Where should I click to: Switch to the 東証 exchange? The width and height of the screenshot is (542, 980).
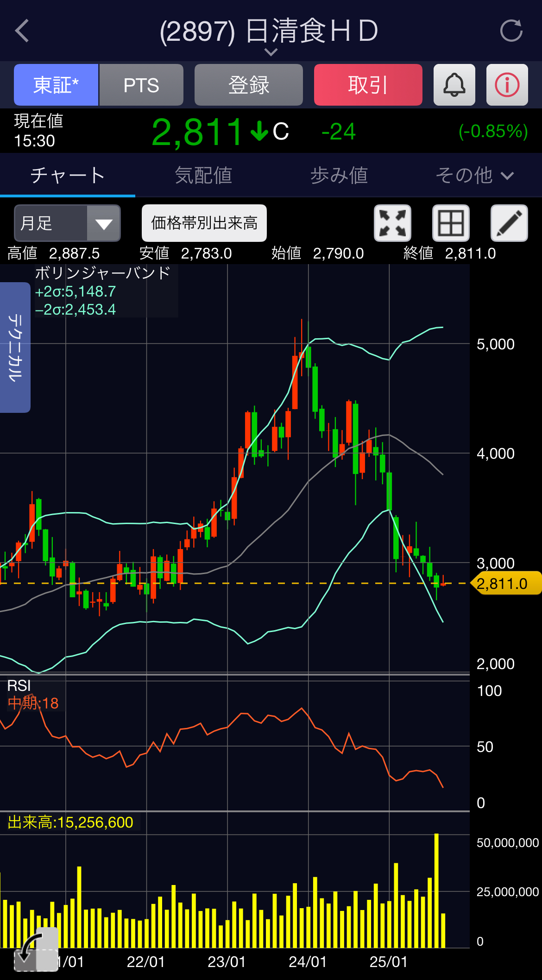coord(56,85)
